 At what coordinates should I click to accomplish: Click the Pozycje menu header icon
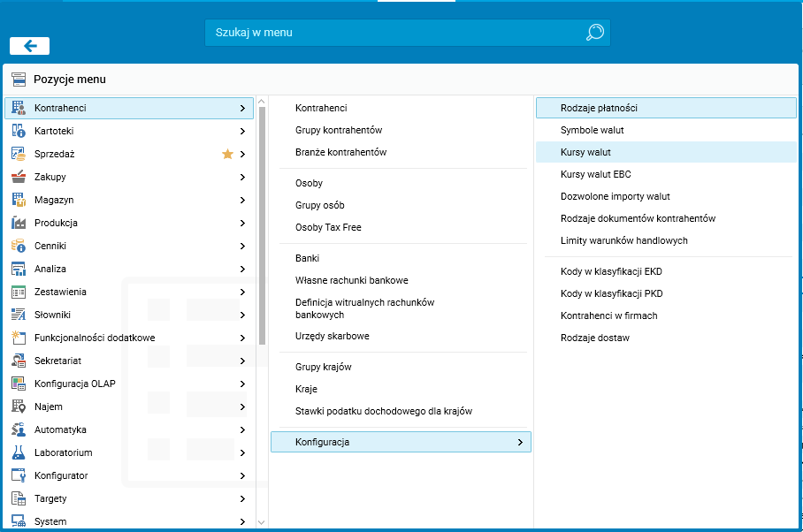19,80
